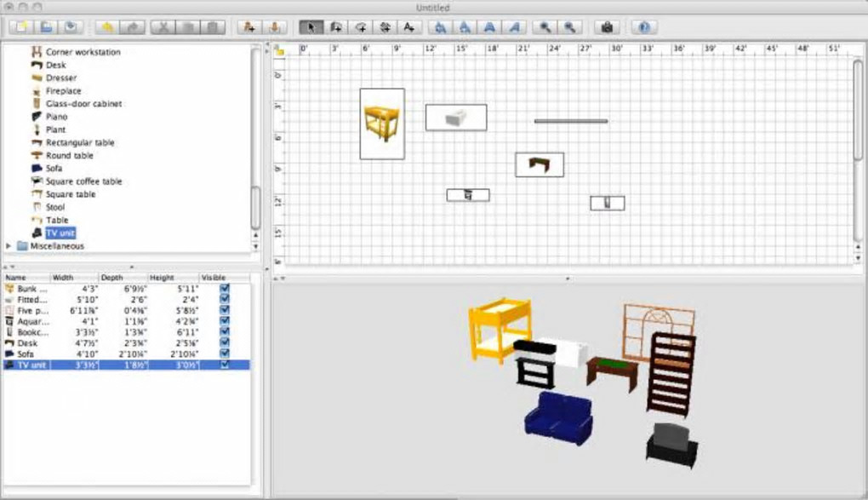The width and height of the screenshot is (868, 500).
Task: Select the highlighted TV unit catalog item
Action: click(60, 233)
